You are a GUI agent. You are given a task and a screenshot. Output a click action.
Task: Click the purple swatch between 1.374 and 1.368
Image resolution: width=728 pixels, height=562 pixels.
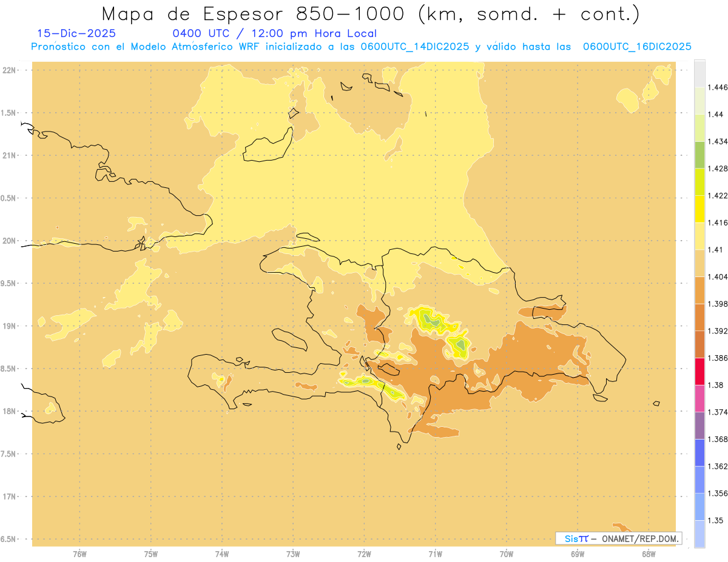pyautogui.click(x=699, y=426)
